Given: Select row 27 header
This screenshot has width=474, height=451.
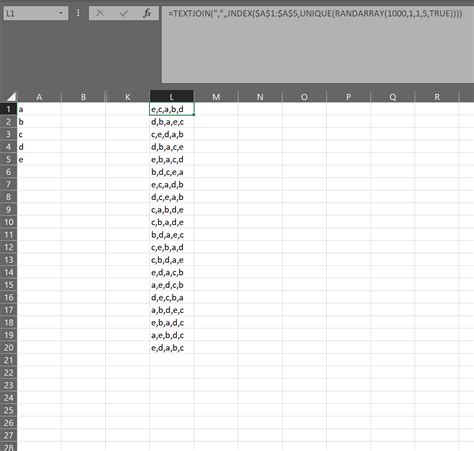Looking at the screenshot, I should point(9,436).
